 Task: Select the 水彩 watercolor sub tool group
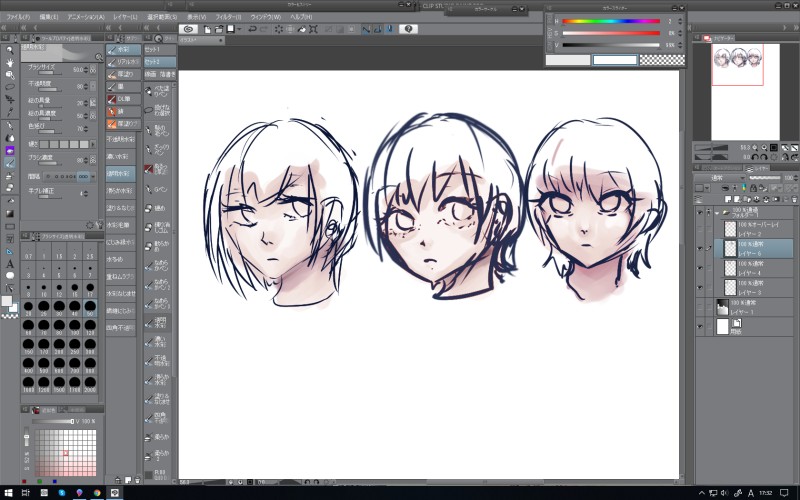point(124,49)
